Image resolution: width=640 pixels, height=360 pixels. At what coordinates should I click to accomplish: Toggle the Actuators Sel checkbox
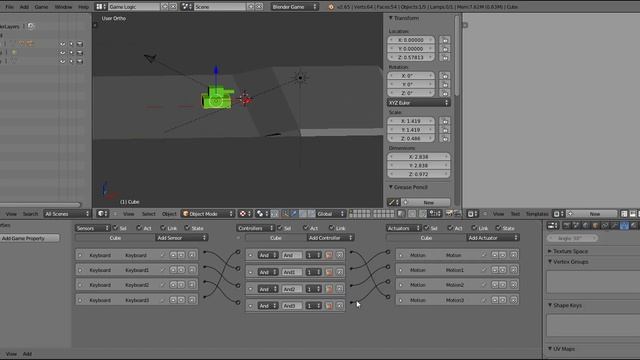click(x=427, y=228)
